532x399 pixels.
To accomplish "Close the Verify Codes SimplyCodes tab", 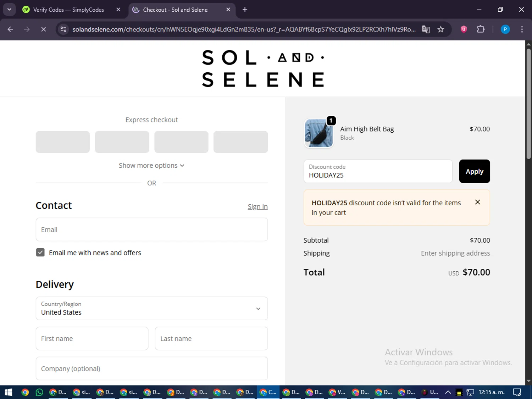I will 118,10.
